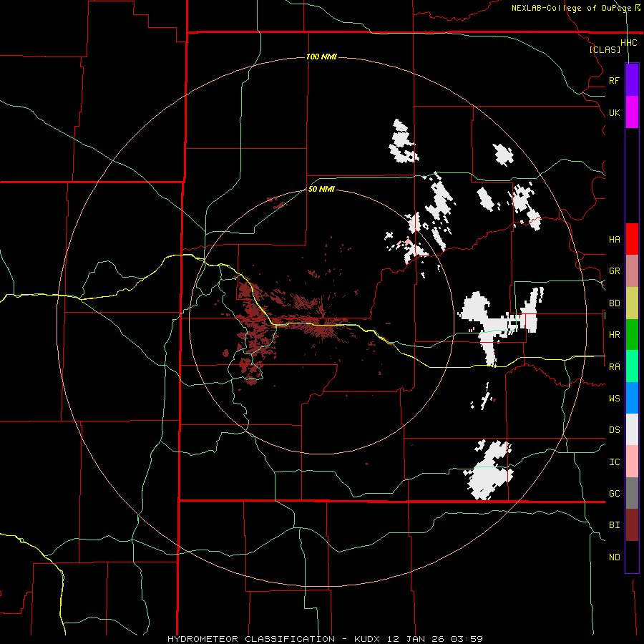Click the ND legend label
The width and height of the screenshot is (644, 644).
pyautogui.click(x=614, y=557)
